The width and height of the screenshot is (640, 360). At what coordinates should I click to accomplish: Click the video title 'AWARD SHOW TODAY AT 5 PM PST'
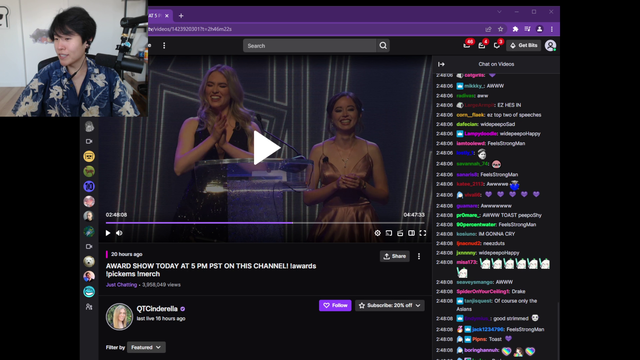[211, 270]
